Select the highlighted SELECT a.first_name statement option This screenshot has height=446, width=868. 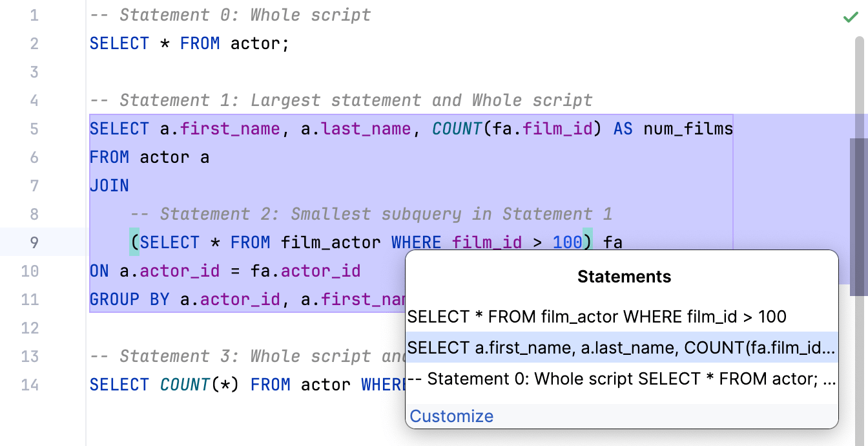621,348
